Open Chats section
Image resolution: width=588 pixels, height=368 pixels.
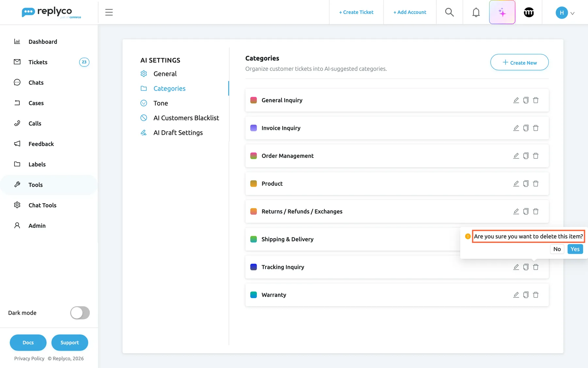click(x=49, y=82)
